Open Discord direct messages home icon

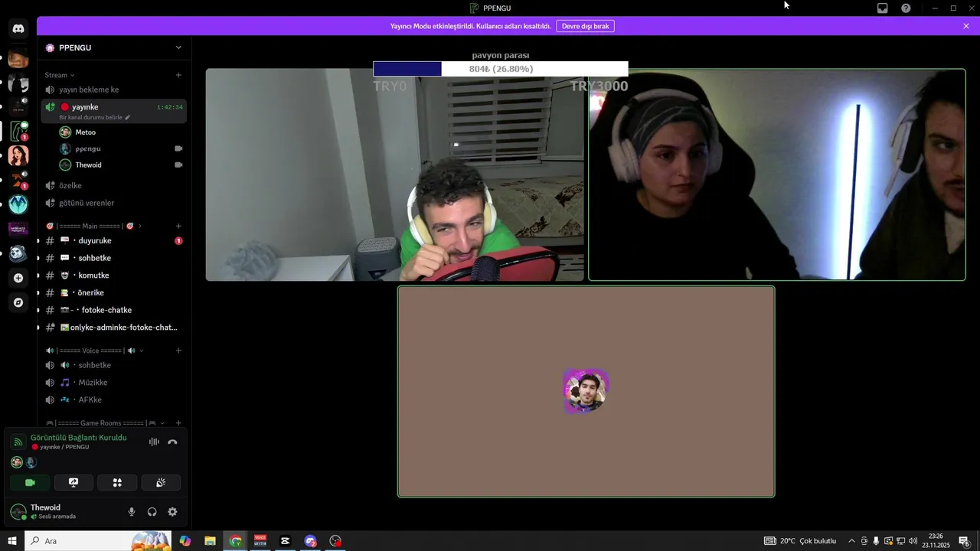(x=18, y=28)
